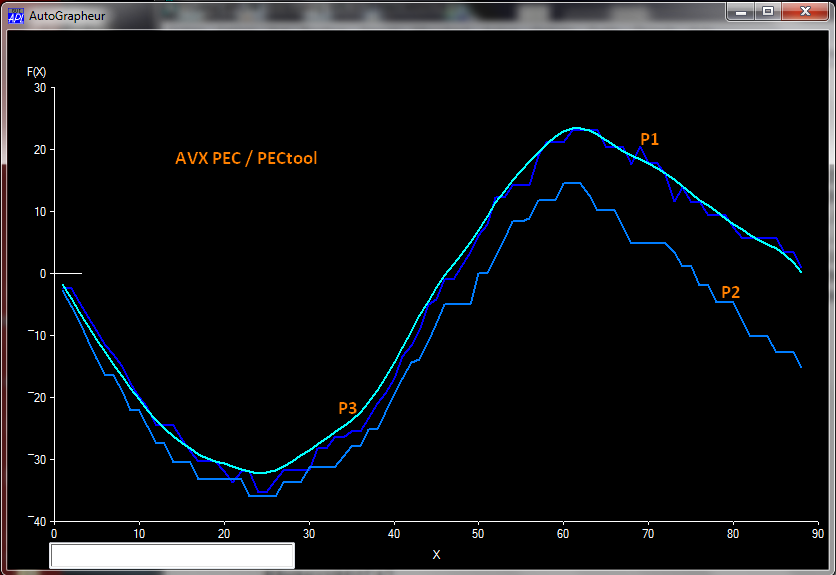Screen dimensions: 836x575
Task: Click the 20 tick label on the F(X) axis
Action: tap(40, 149)
